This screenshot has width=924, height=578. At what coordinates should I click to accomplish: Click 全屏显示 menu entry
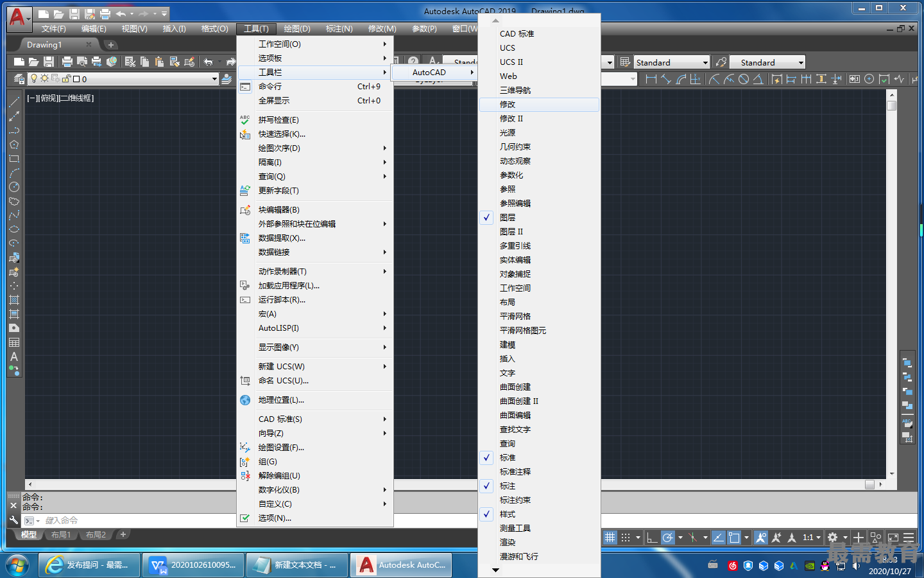(315, 101)
